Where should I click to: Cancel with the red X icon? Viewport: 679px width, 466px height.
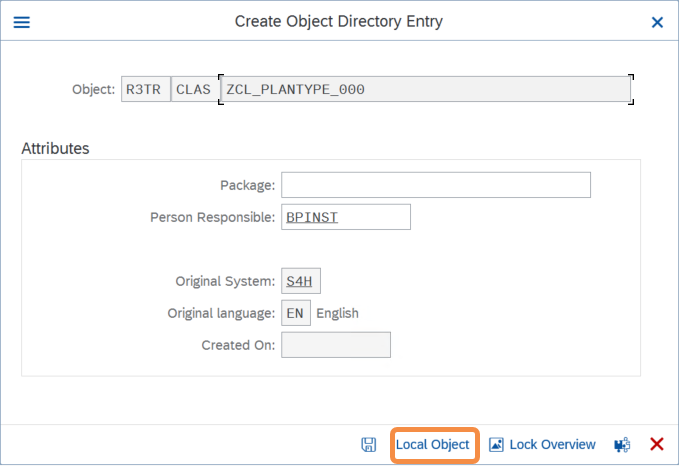click(657, 444)
